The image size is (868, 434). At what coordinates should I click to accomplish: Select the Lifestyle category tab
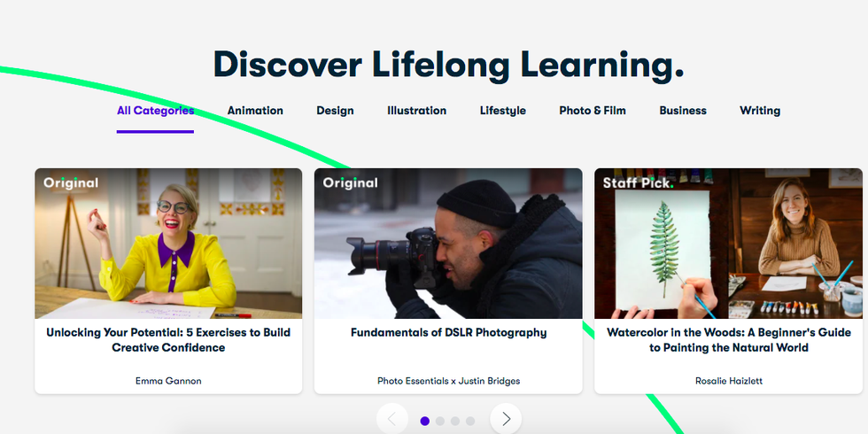503,111
